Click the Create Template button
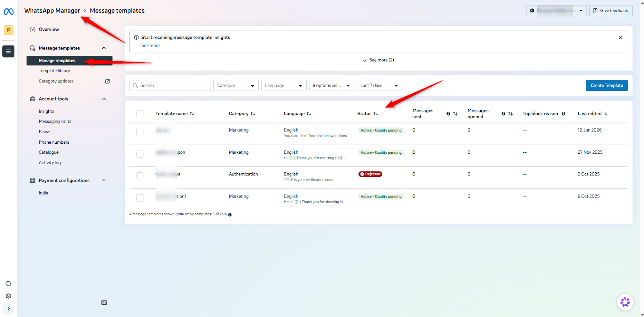This screenshot has height=317, width=644. (607, 86)
